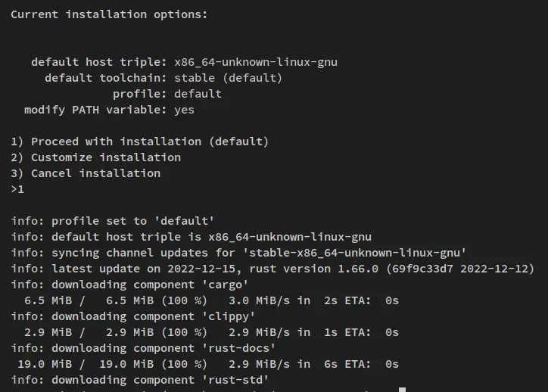
Task: Click option 1 Proceed with installation line
Action: tap(140, 142)
